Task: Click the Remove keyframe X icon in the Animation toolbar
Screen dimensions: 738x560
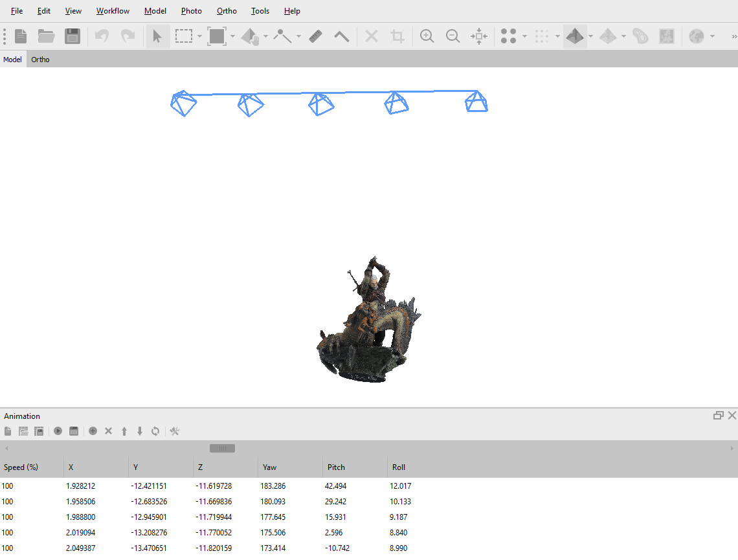Action: pyautogui.click(x=108, y=431)
